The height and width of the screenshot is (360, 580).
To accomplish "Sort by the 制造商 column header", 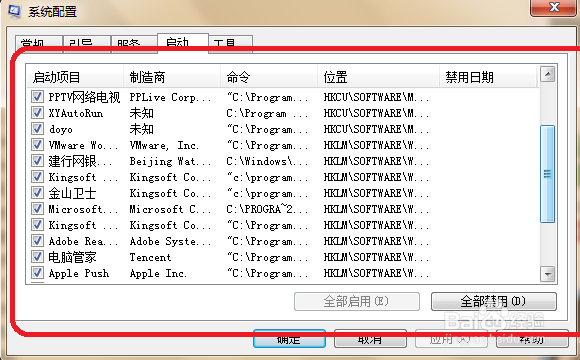I will coord(172,77).
